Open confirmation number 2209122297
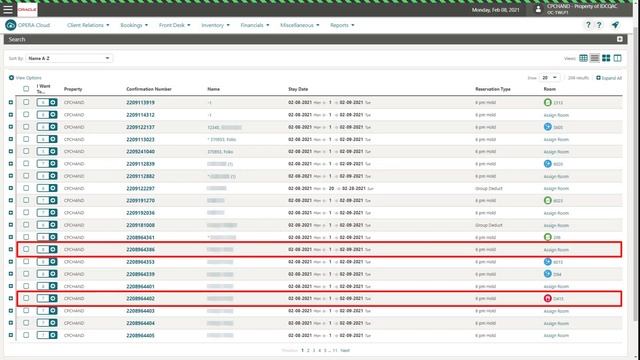Viewport: 640px width, 360px height. [140, 188]
